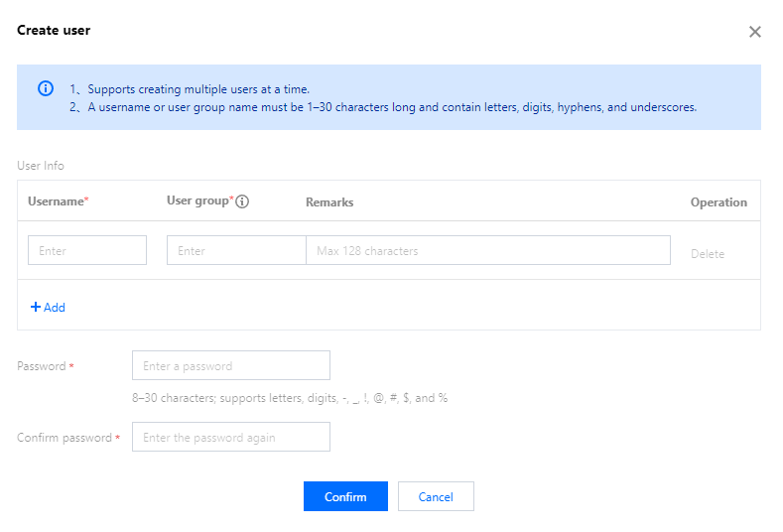Click the Confirm password label

coord(65,438)
